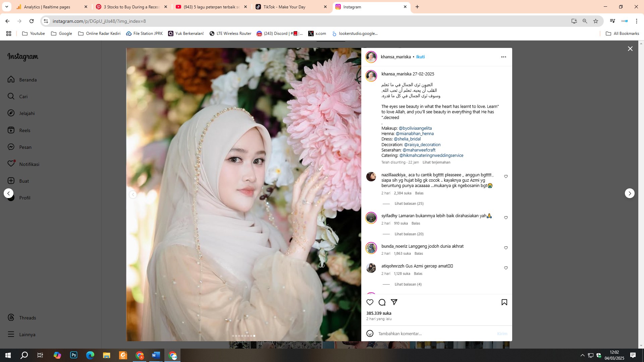Like nazillaazkiya's comment

(506, 176)
